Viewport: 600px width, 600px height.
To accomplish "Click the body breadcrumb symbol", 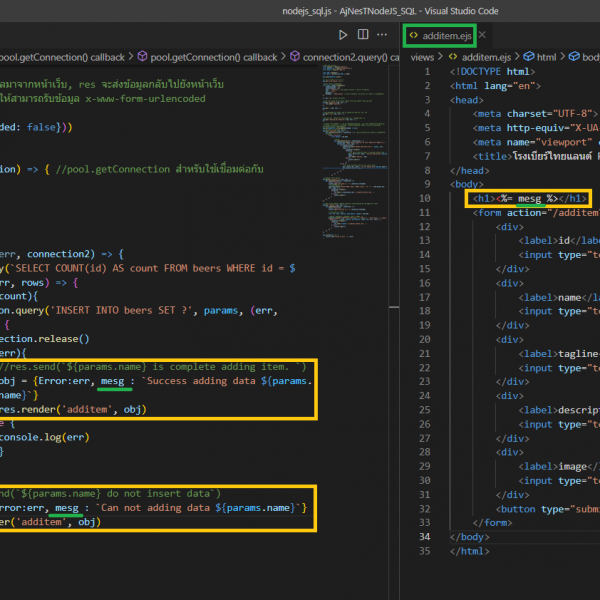I will pos(586,57).
